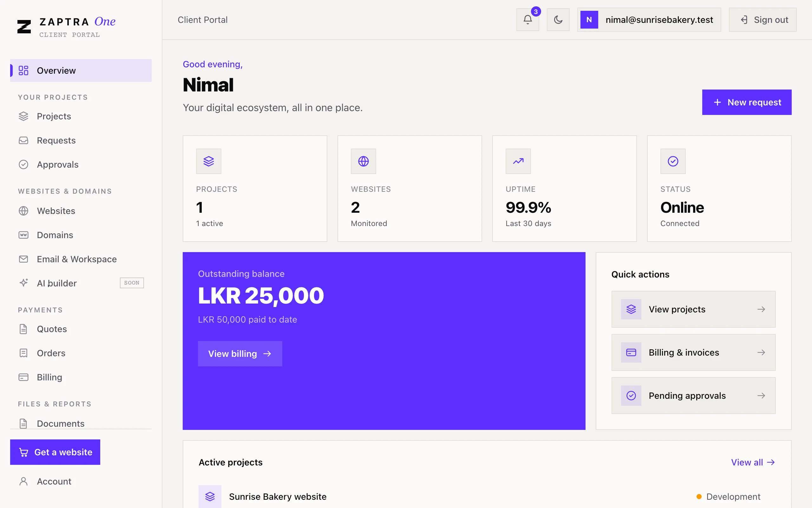Click the 99.9% uptime value
This screenshot has height=508, width=812.
(528, 207)
